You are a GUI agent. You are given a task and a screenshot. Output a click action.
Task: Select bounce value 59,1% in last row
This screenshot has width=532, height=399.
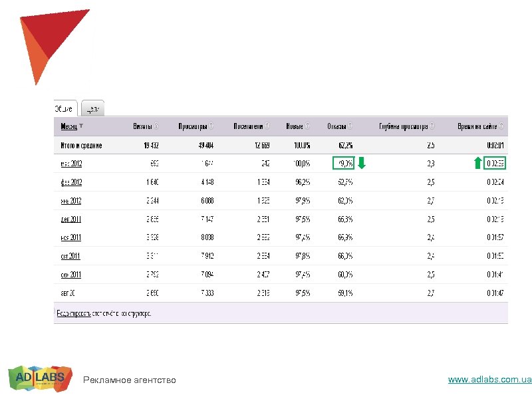click(345, 293)
